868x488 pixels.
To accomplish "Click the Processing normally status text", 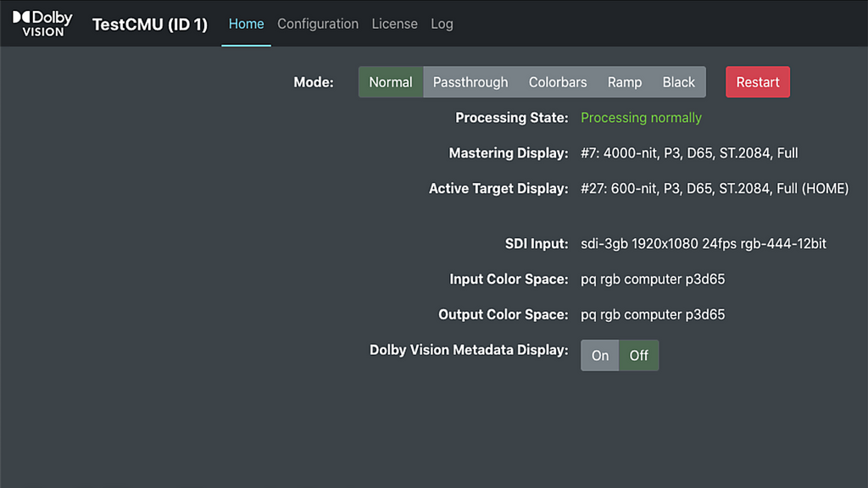I will pyautogui.click(x=641, y=117).
